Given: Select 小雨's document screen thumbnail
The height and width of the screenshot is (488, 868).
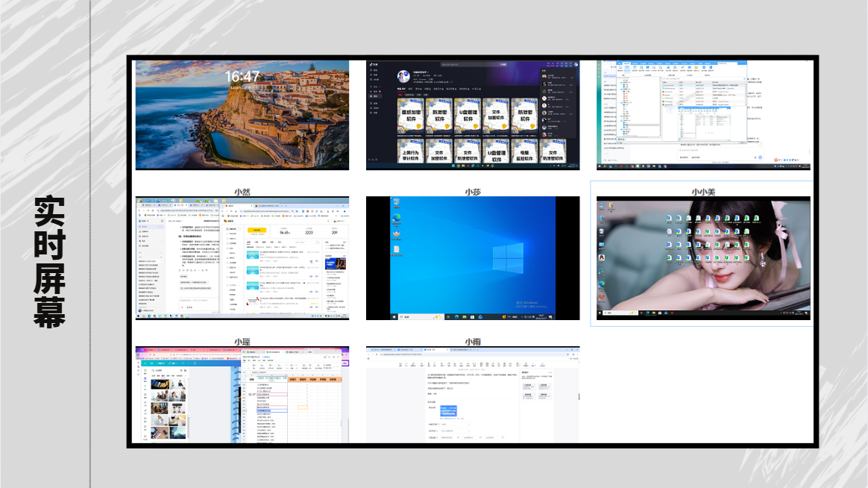Looking at the screenshot, I should (473, 395).
